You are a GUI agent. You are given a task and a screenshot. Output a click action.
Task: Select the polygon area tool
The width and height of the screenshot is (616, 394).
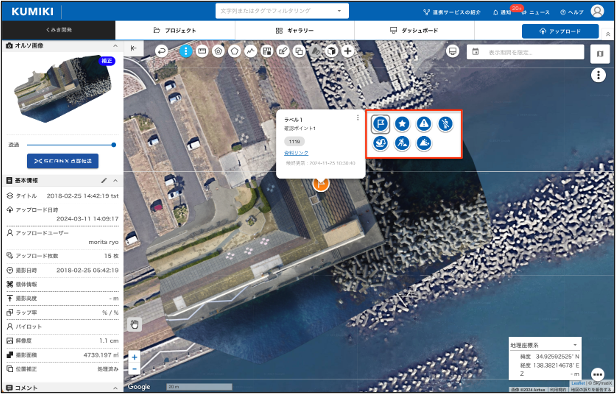tap(235, 51)
